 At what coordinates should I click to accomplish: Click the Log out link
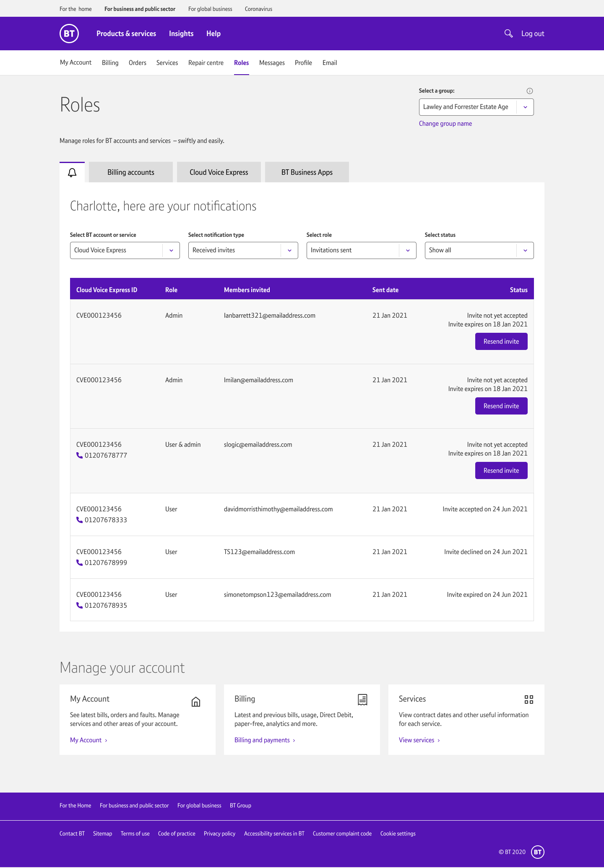tap(533, 34)
